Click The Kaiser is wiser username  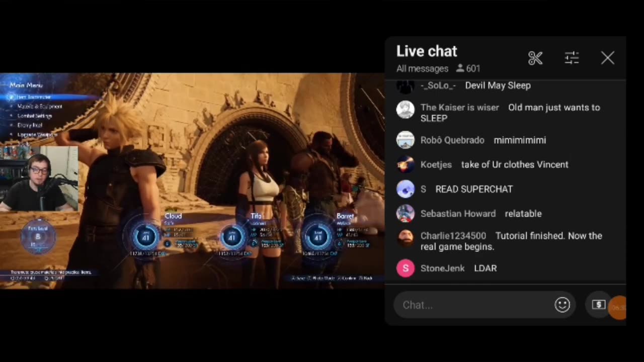[x=460, y=107]
